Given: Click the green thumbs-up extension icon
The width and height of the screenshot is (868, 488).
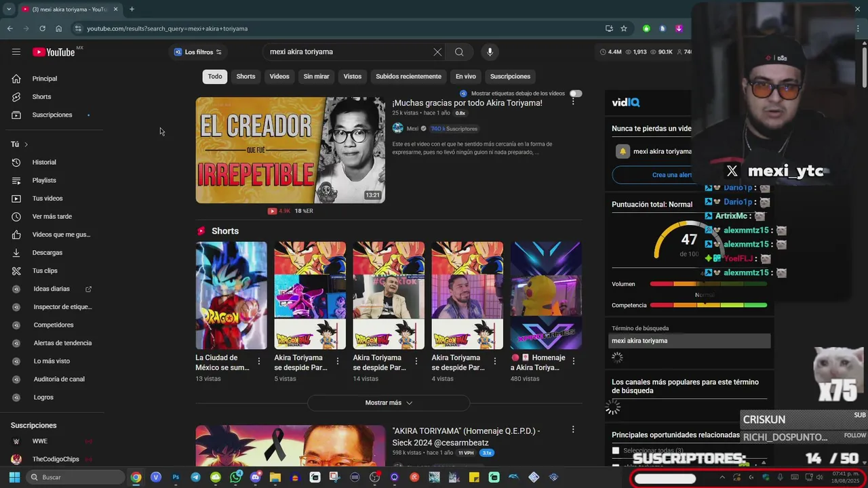Looking at the screenshot, I should (646, 28).
